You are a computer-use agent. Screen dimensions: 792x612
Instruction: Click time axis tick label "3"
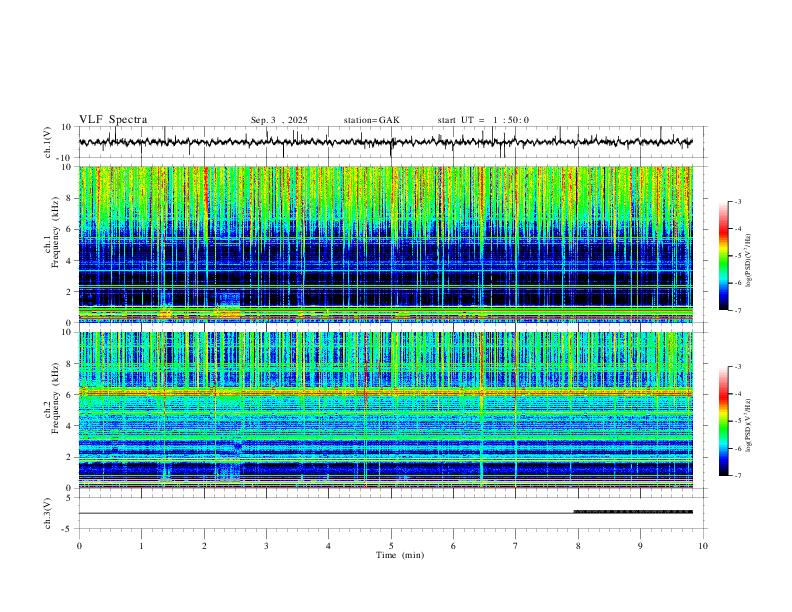point(266,546)
